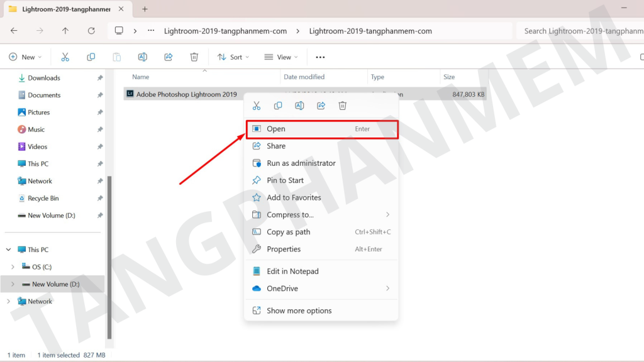Click the copy icon in the context menu
The width and height of the screenshot is (644, 362).
tap(278, 106)
